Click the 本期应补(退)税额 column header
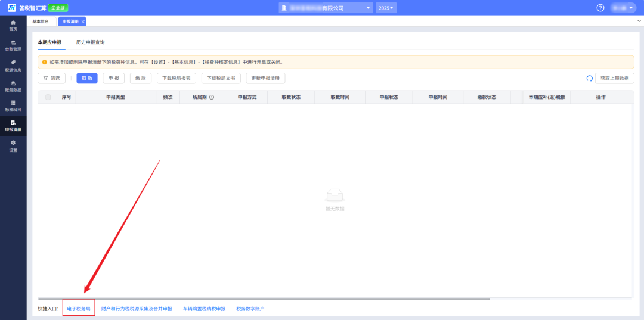 pos(547,97)
